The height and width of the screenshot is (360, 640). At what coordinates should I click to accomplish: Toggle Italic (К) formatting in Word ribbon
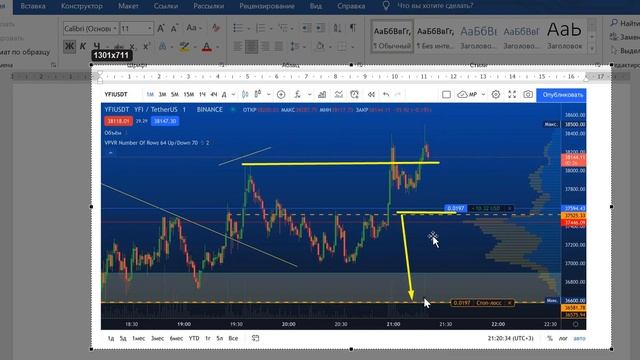tap(82, 46)
